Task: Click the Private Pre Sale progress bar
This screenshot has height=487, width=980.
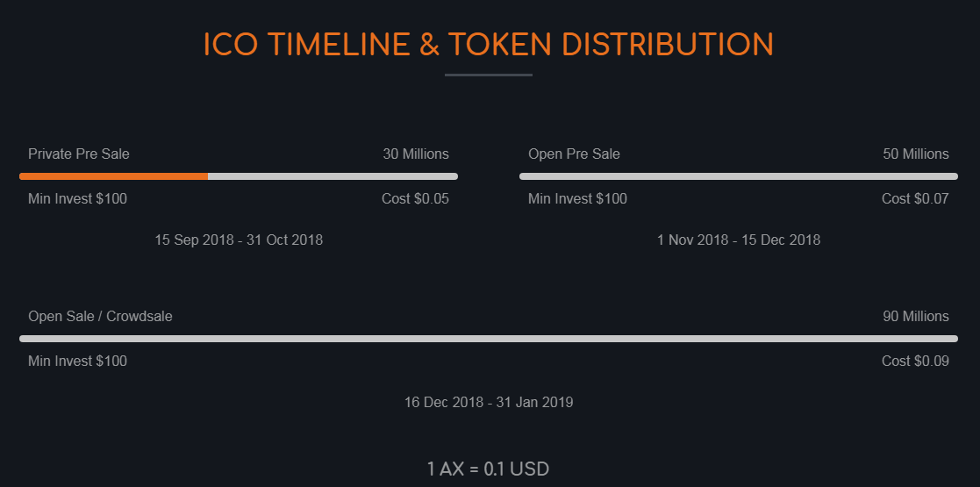Action: pyautogui.click(x=239, y=176)
